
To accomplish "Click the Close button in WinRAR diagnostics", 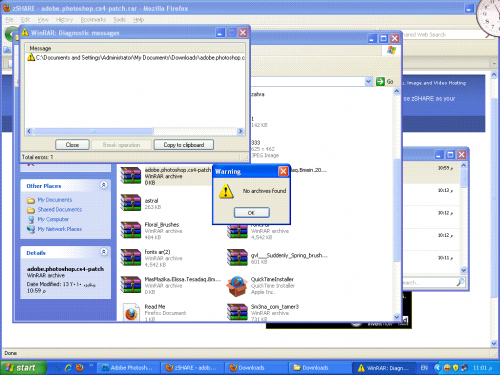I will point(72,145).
